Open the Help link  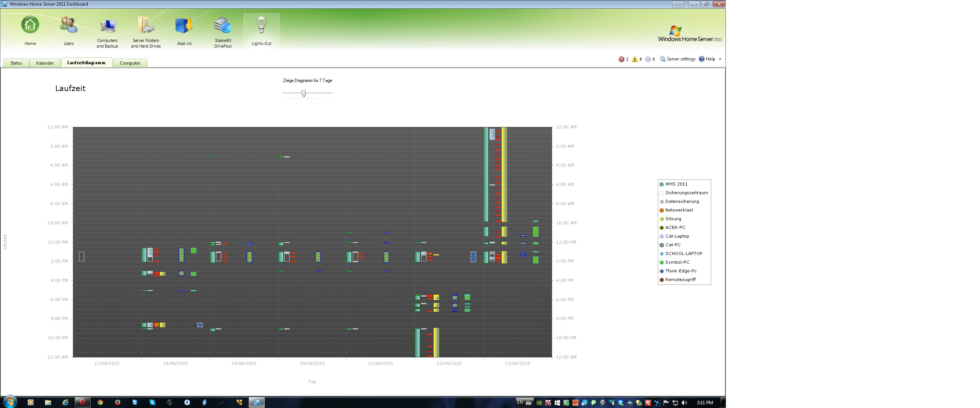pyautogui.click(x=707, y=59)
